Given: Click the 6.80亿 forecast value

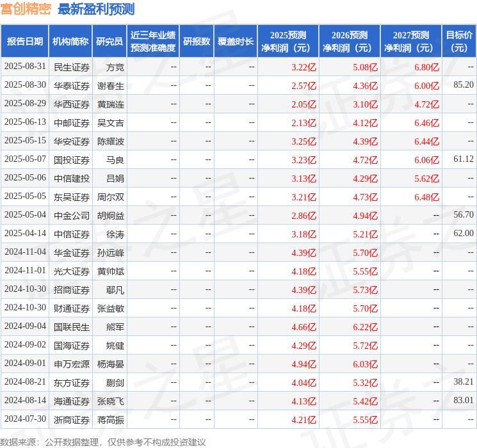Looking at the screenshot, I should [426, 67].
